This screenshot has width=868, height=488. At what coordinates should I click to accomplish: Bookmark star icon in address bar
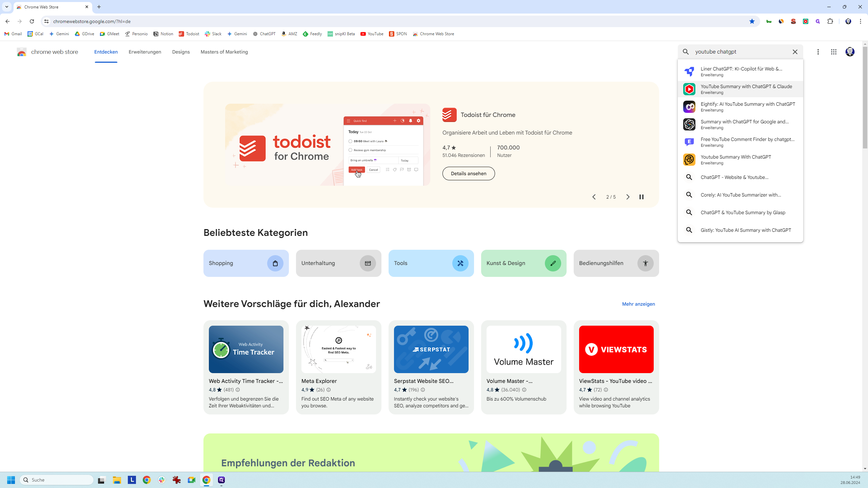(752, 21)
